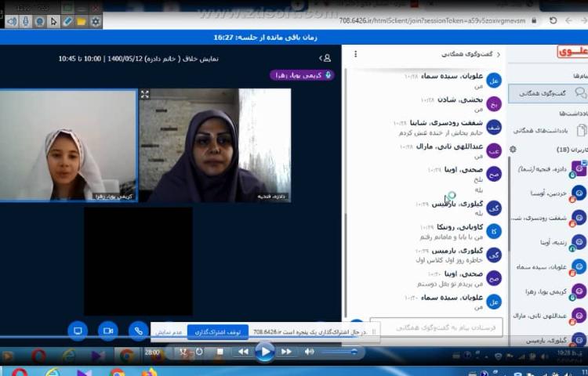
Task: Toggle shuffle in media player
Action: click(183, 351)
